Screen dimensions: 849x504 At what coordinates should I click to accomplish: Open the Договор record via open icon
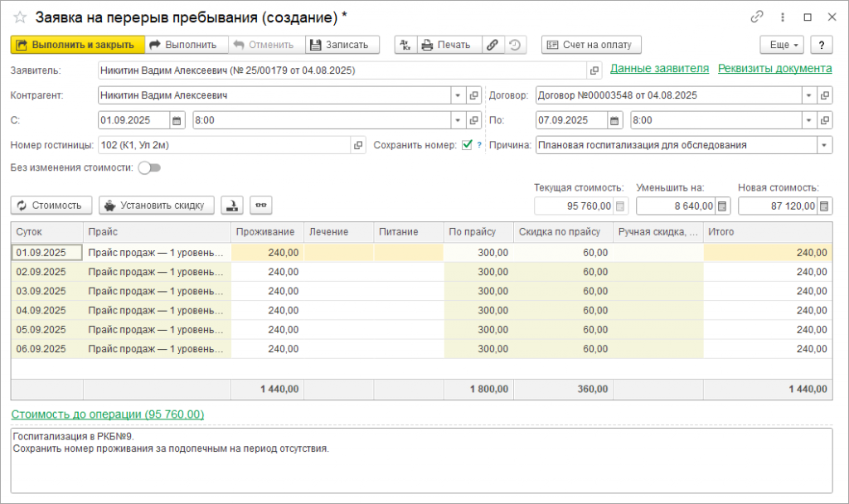[825, 95]
